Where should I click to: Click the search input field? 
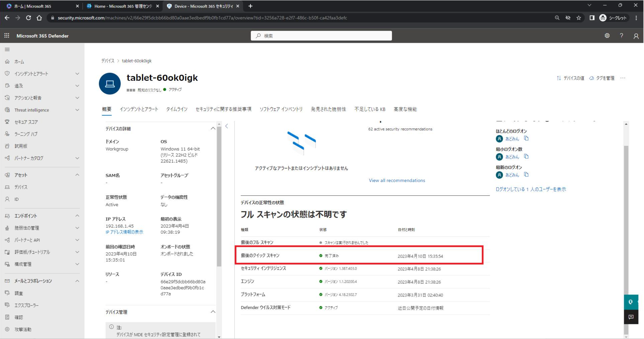point(322,35)
